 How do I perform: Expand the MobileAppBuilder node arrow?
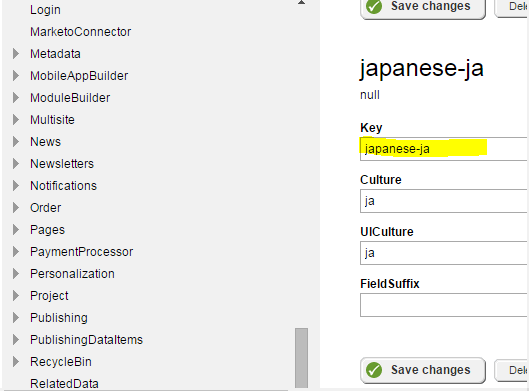coord(16,76)
